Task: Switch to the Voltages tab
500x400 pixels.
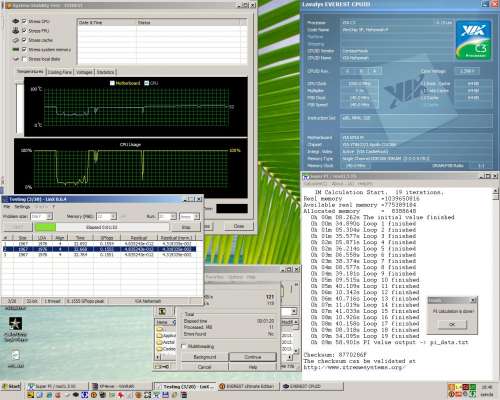Action: (84, 72)
